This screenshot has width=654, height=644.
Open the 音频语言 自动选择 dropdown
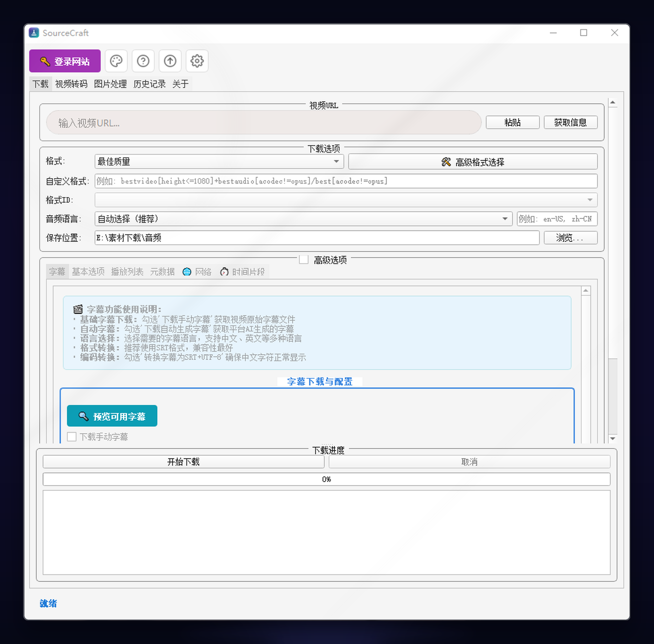(x=303, y=219)
